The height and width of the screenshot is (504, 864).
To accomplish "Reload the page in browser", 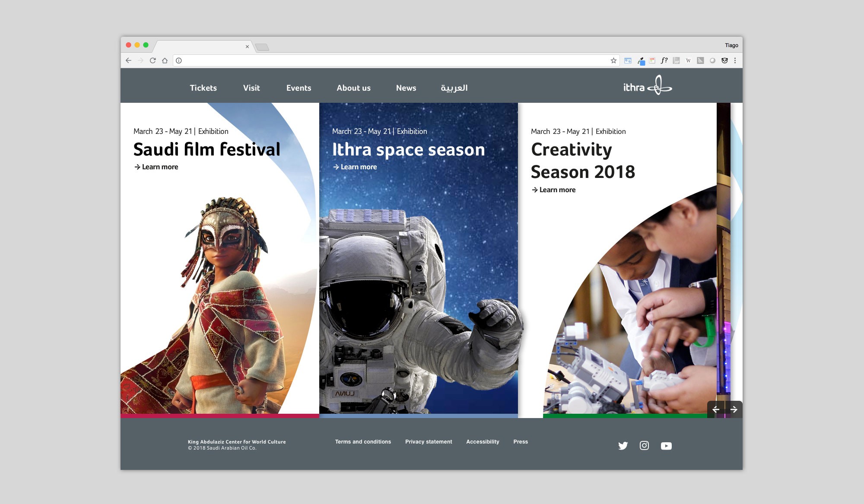I will pyautogui.click(x=152, y=60).
